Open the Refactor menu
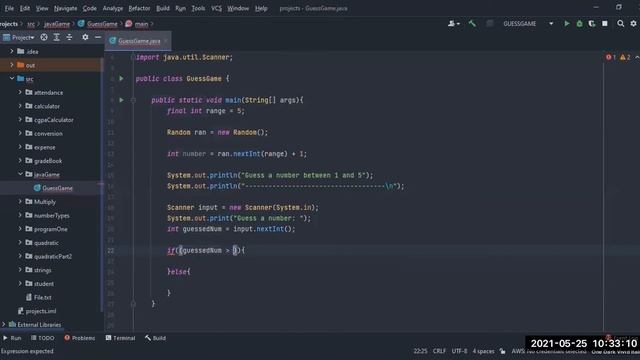This screenshot has width=640, height=360. [x=139, y=8]
